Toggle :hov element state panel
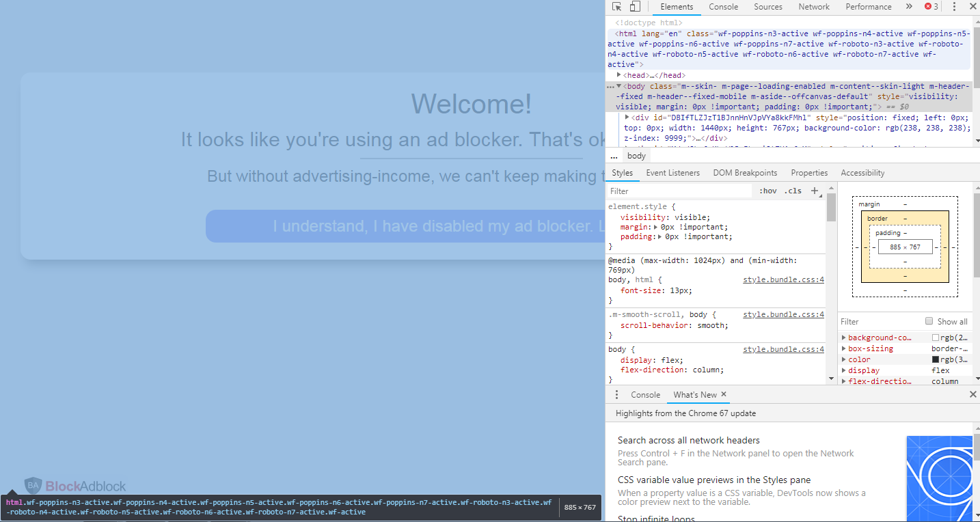Image resolution: width=980 pixels, height=522 pixels. pos(768,191)
